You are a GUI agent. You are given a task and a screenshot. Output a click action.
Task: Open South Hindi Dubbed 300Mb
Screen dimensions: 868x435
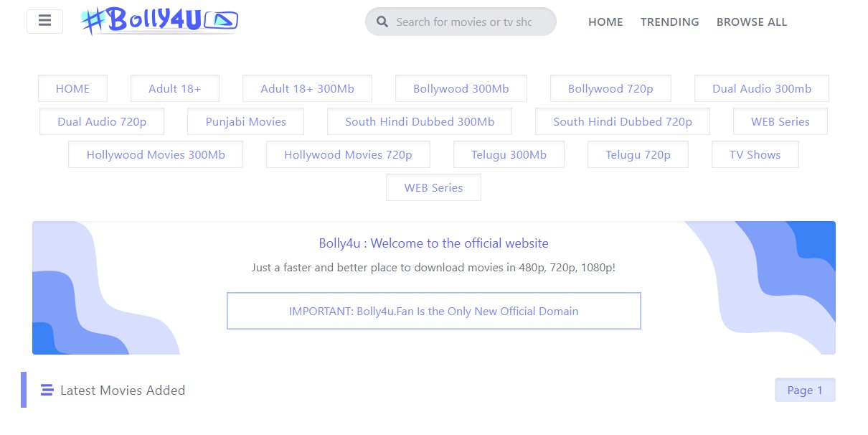pyautogui.click(x=420, y=121)
